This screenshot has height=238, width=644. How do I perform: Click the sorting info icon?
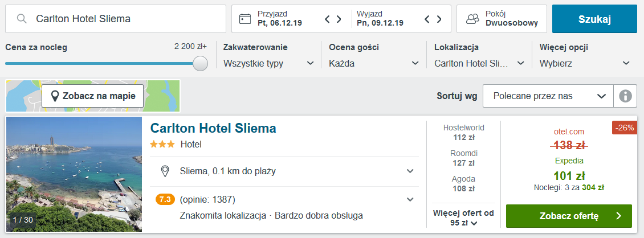click(625, 96)
